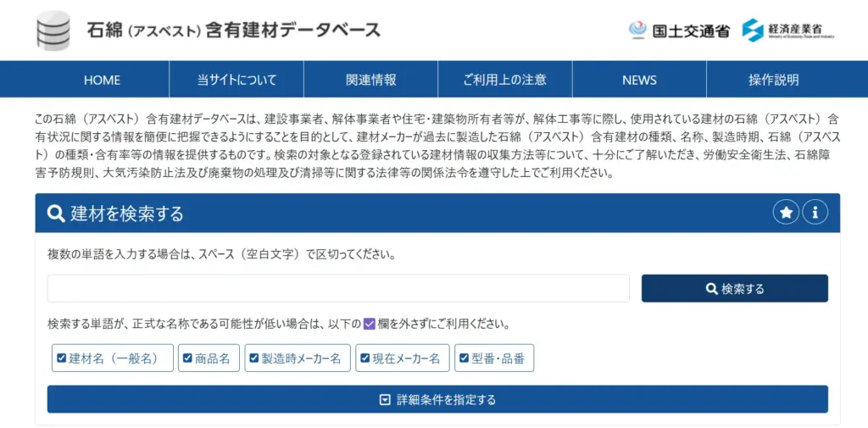Open the NEWS navigation item
Screen dimensions: 868x428
[639, 80]
